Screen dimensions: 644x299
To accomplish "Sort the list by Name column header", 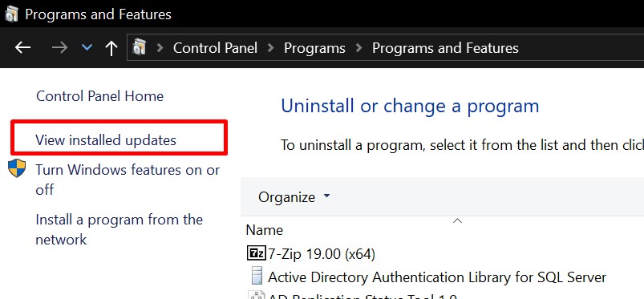I will (265, 230).
